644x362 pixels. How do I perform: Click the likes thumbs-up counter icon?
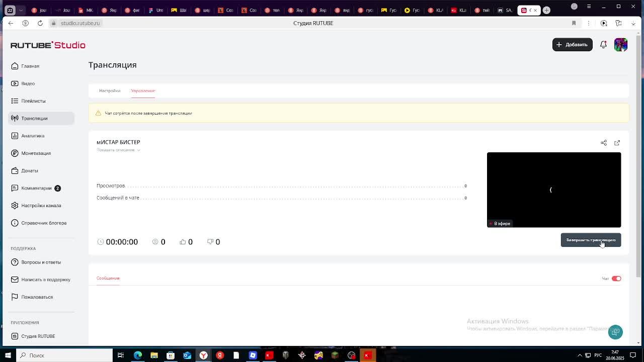[183, 242]
